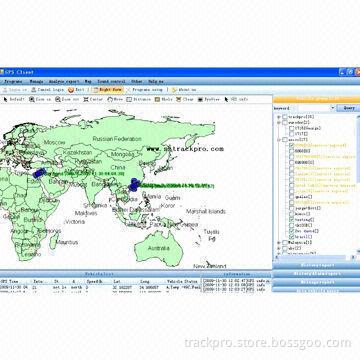Screen dimensions: 360x360
Task: Click the orange vehicle panel header
Action: (x=316, y=99)
